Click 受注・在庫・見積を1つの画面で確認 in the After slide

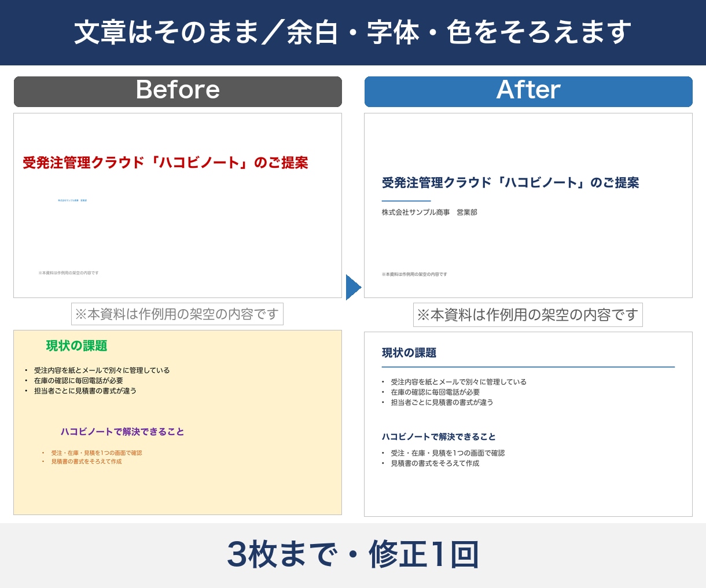[448, 453]
